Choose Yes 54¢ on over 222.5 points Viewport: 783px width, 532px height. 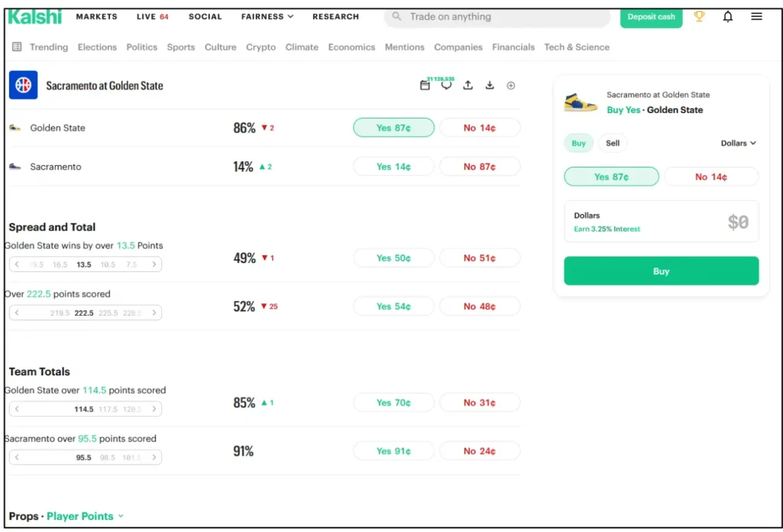click(394, 307)
